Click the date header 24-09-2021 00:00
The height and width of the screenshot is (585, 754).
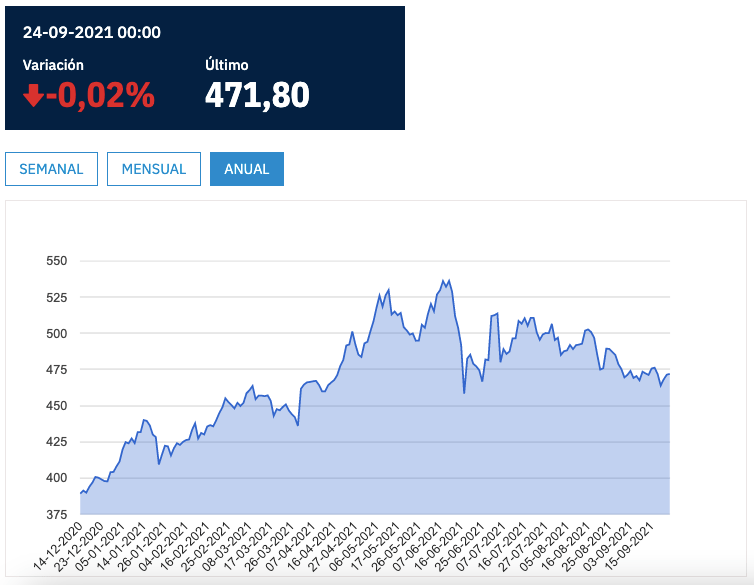pyautogui.click(x=92, y=32)
